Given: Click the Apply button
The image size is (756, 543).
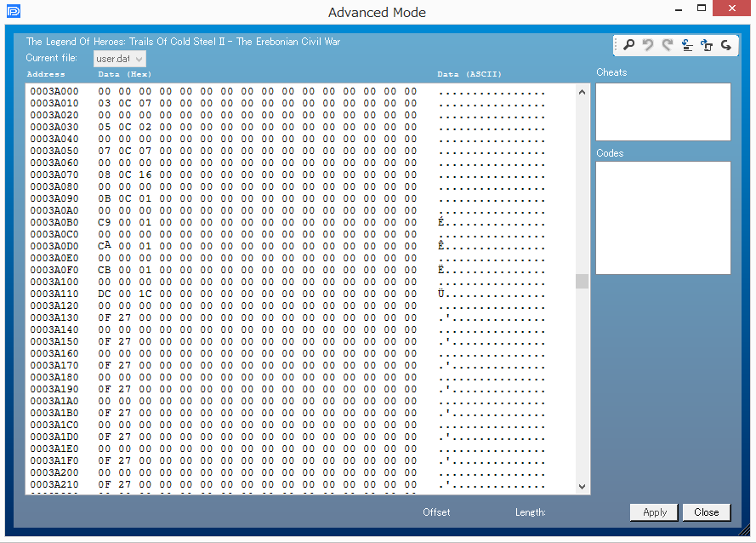Looking at the screenshot, I should 654,512.
